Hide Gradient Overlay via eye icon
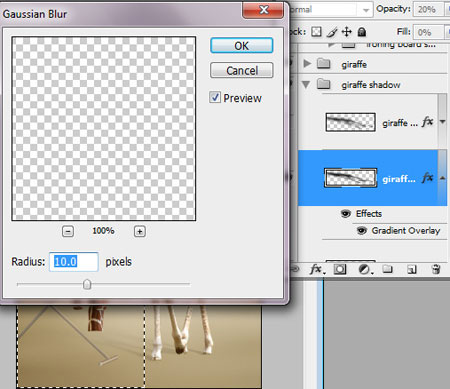 (362, 230)
